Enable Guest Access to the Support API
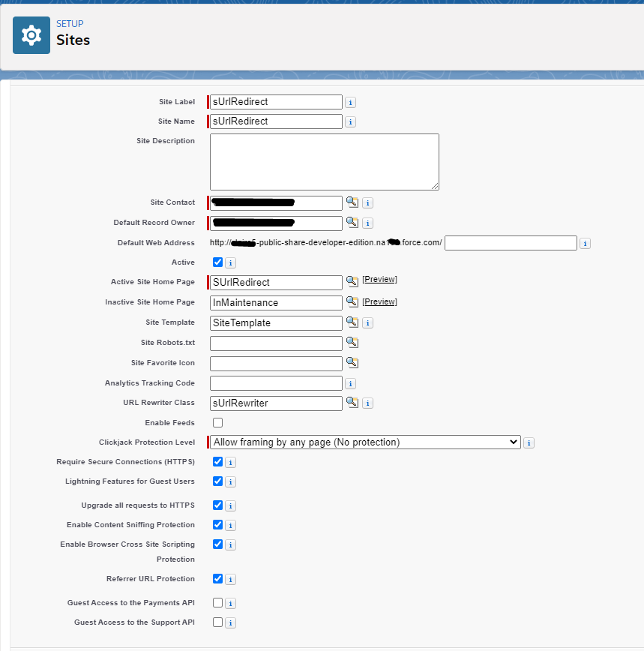This screenshot has height=651, width=644. coord(217,622)
